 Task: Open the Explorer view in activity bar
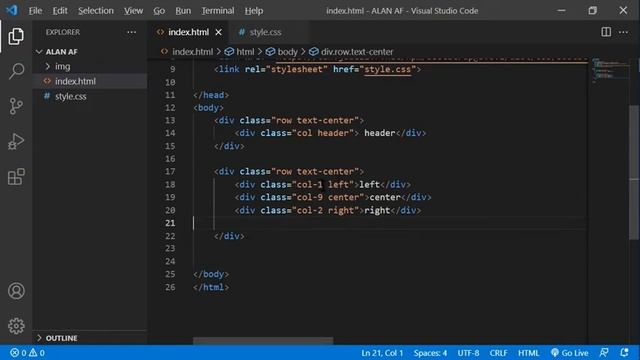[x=16, y=36]
